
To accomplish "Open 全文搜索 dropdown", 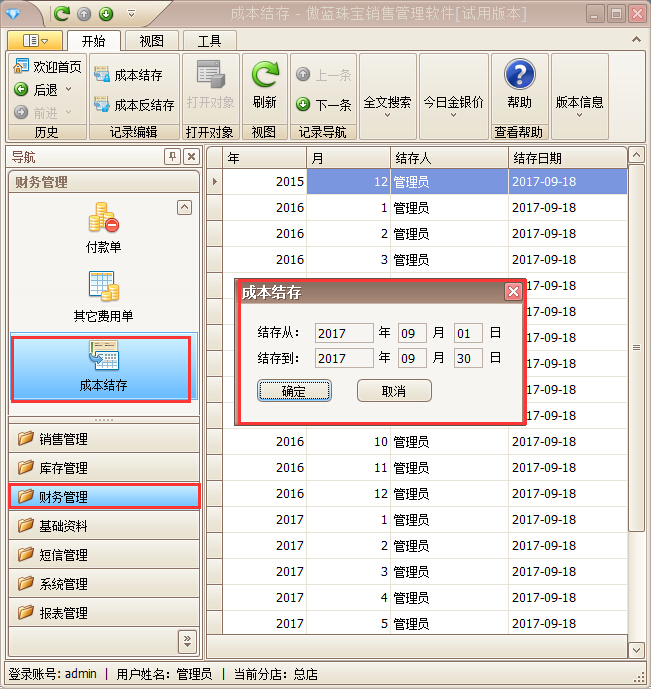I will (387, 103).
